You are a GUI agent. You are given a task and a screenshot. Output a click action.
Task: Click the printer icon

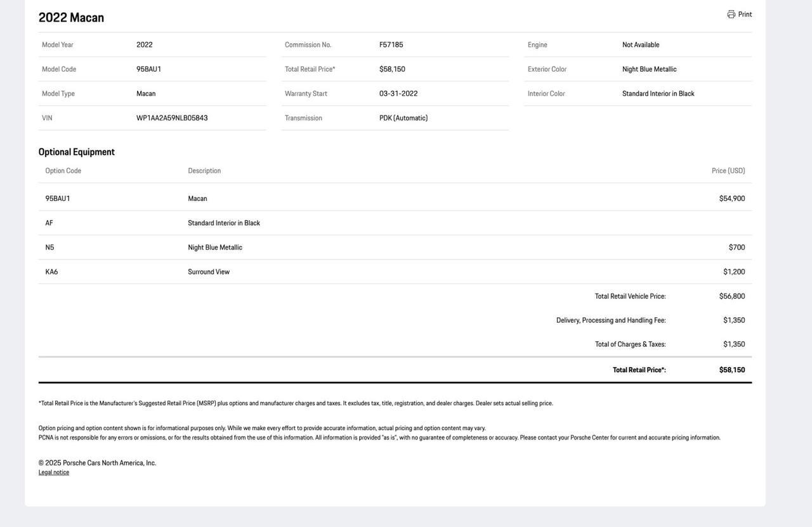[x=731, y=14]
